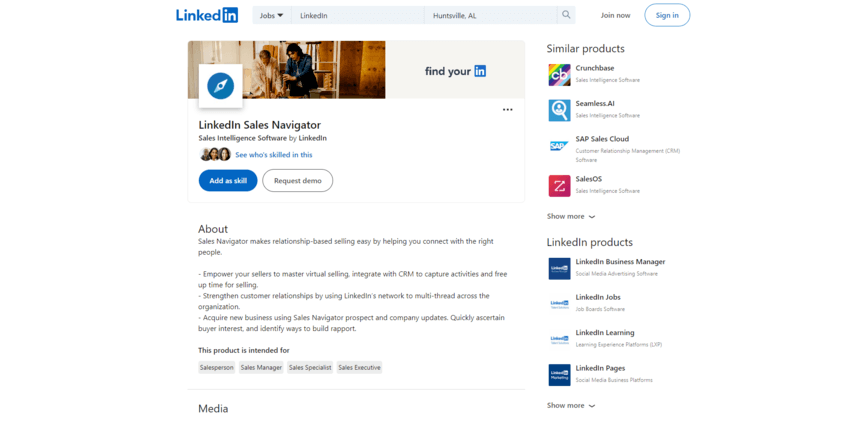Select the Sales Specialist tag
This screenshot has height=421, width=864.
point(310,368)
